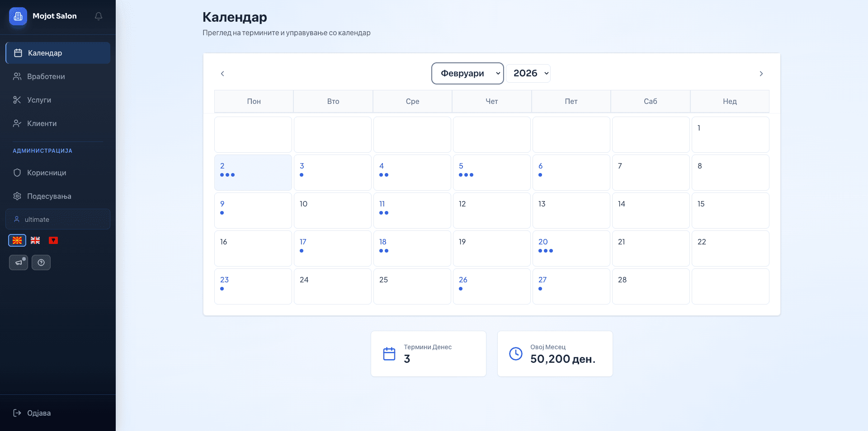
Task: Open Услуги via the scissors icon
Action: click(17, 100)
